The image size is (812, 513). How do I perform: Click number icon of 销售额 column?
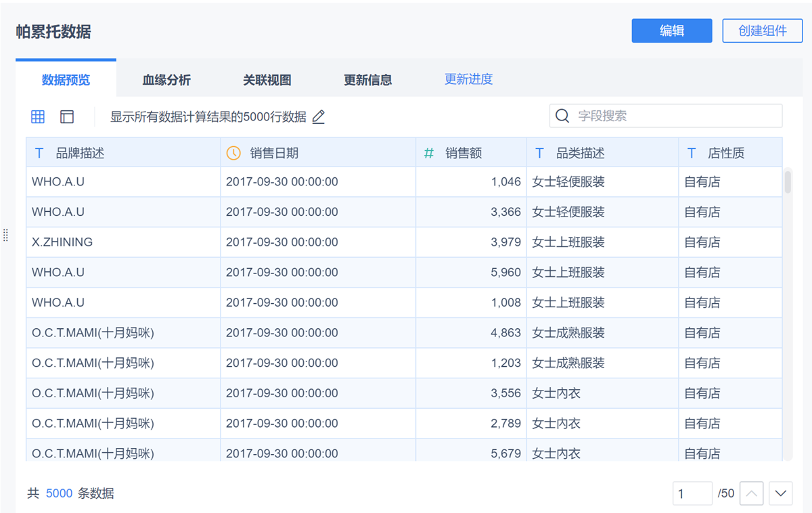click(429, 153)
